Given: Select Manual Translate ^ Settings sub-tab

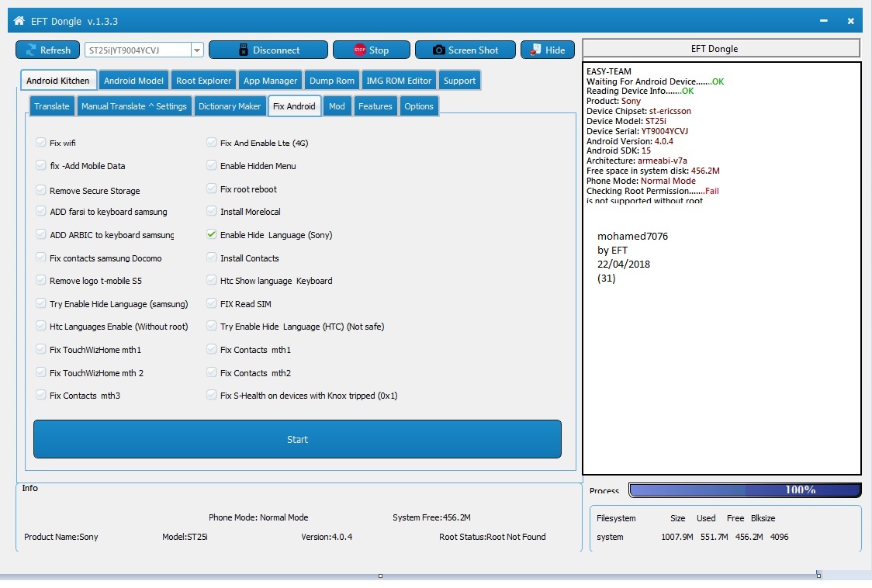Looking at the screenshot, I should tap(134, 106).
